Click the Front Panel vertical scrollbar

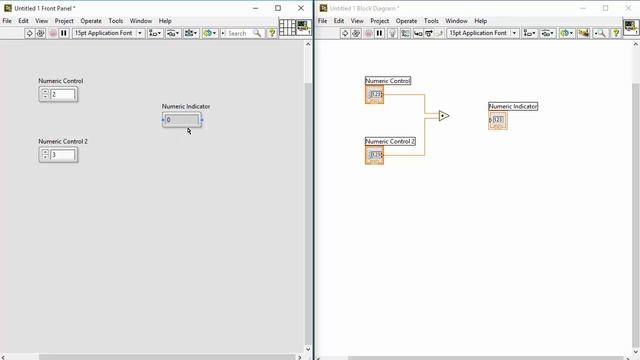click(x=308, y=196)
